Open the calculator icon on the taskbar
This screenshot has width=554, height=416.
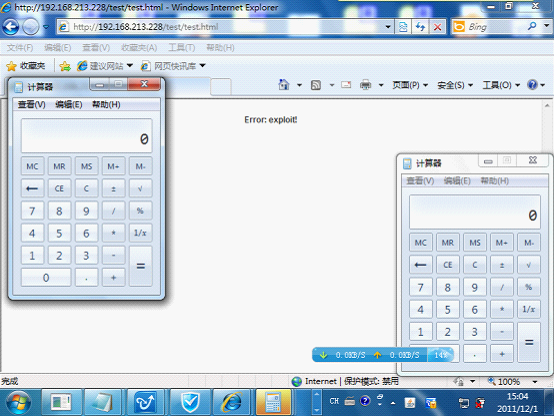[x=273, y=402]
